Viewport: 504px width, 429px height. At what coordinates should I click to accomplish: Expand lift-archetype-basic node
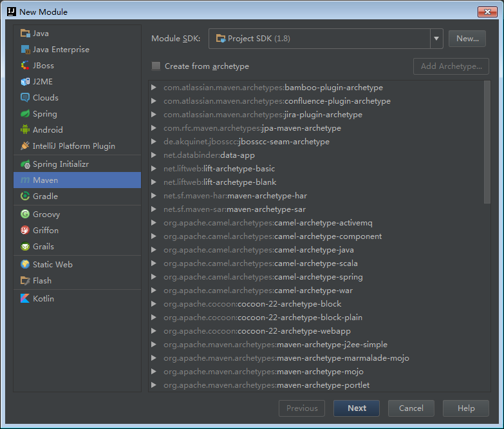(x=154, y=169)
